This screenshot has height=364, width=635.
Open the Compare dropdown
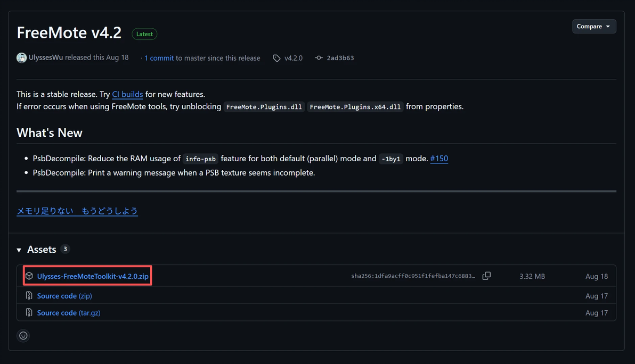[594, 26]
